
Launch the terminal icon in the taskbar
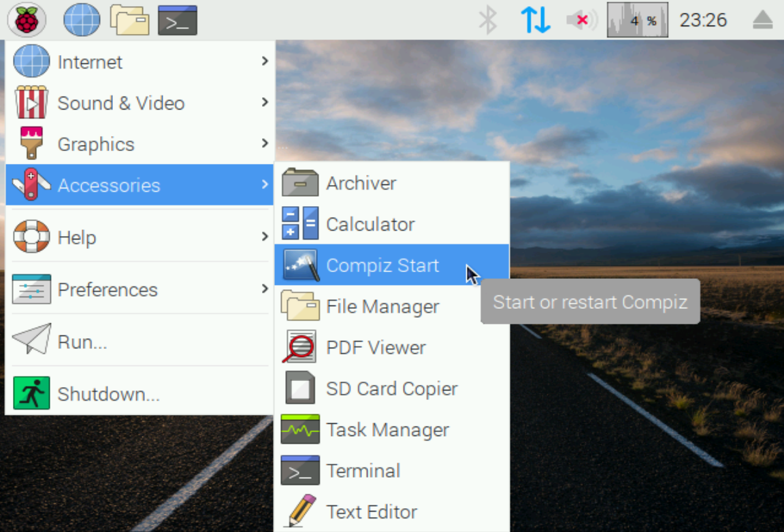178,20
